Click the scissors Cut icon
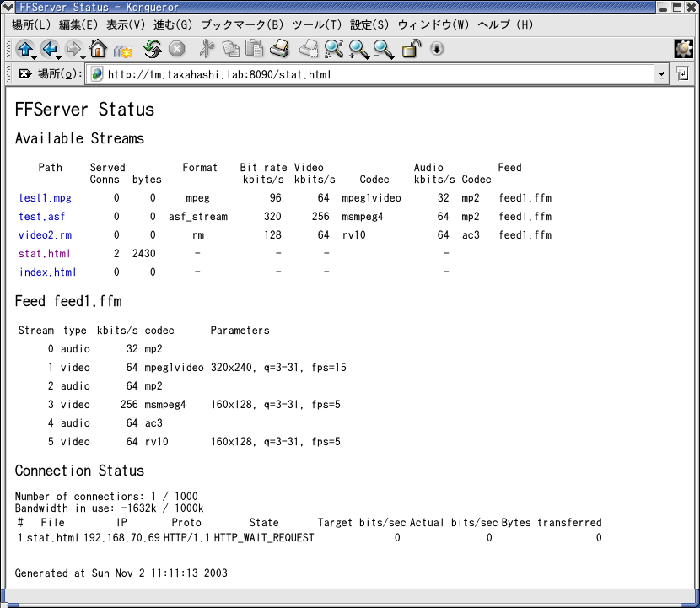 pos(207,49)
